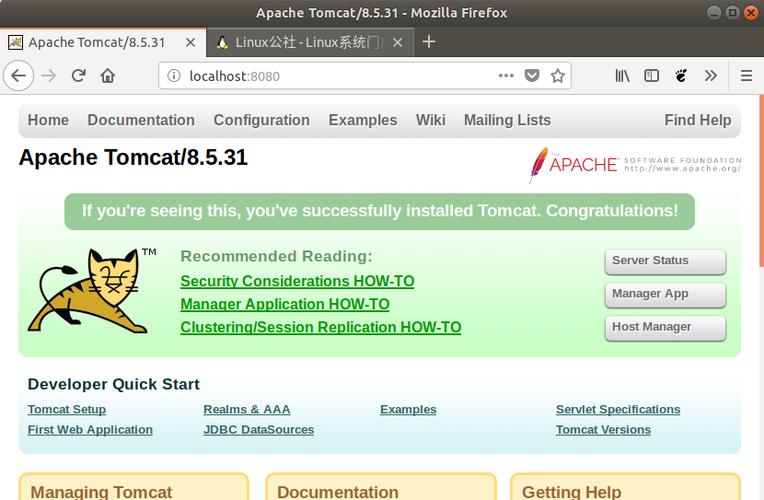Screen dimensions: 764x500
Task: Open First Web Application link
Action: point(90,430)
